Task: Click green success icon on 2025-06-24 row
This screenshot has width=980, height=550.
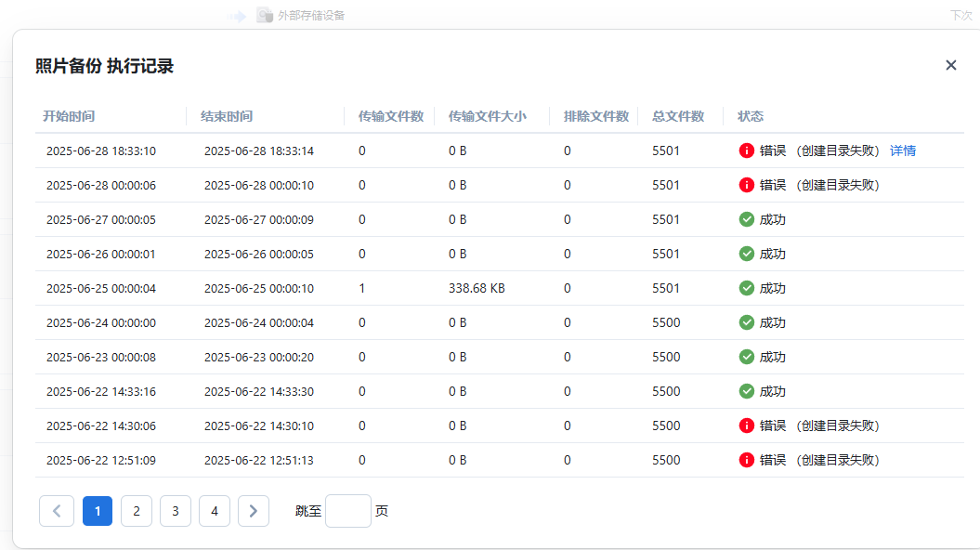Action: [746, 322]
